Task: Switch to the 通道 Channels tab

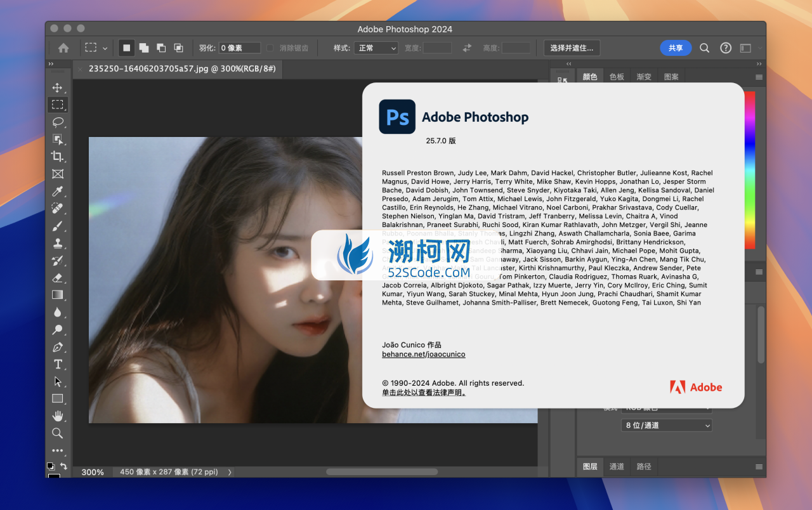Action: pyautogui.click(x=617, y=466)
